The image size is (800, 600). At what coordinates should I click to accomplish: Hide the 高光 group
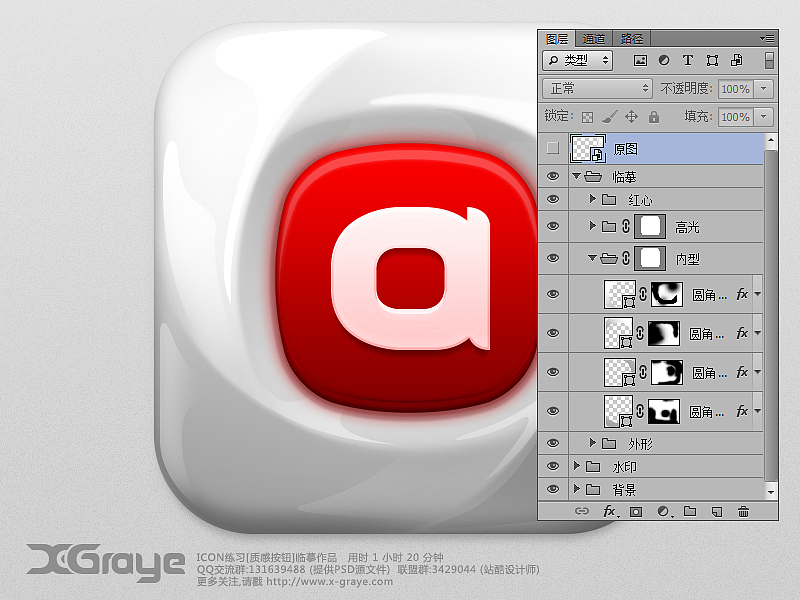pos(553,227)
